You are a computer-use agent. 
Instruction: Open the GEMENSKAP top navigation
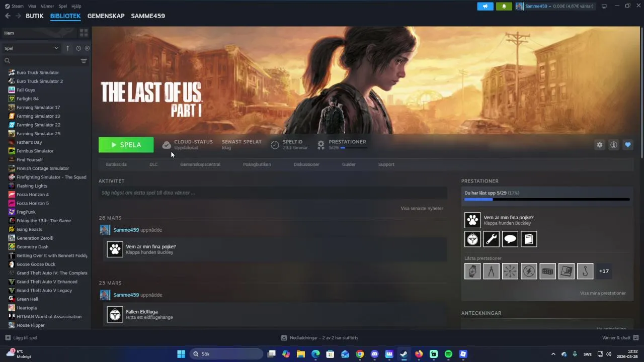(106, 16)
